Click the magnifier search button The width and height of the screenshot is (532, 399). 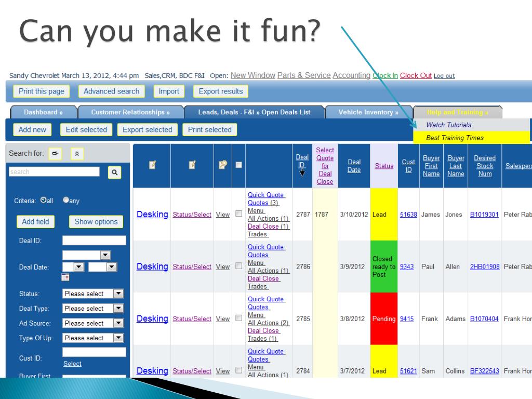pos(115,172)
